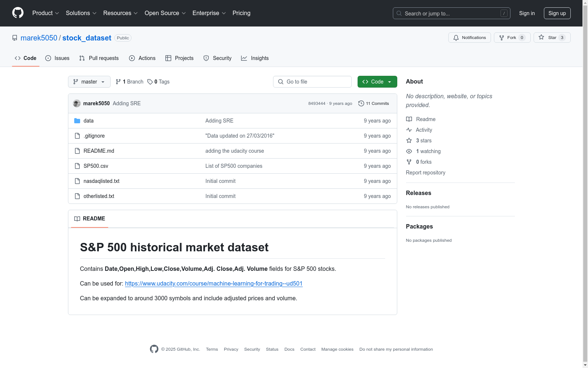Star the repository
Image resolution: width=588 pixels, height=368 pixels.
(x=552, y=38)
